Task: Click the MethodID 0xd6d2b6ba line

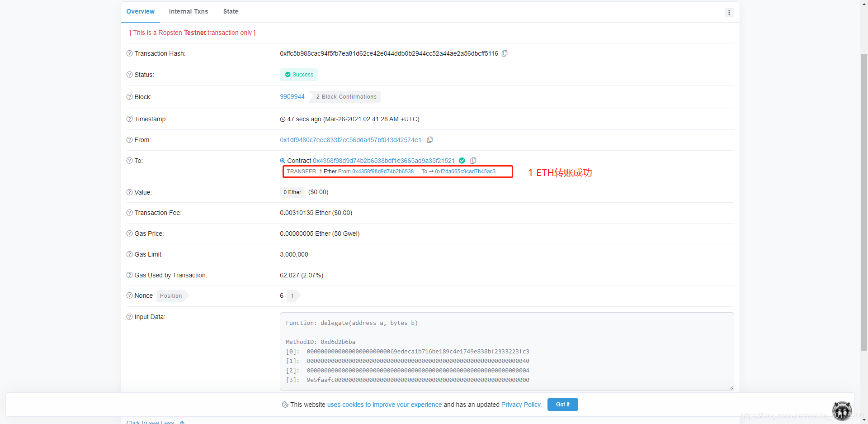Action: tap(321, 342)
